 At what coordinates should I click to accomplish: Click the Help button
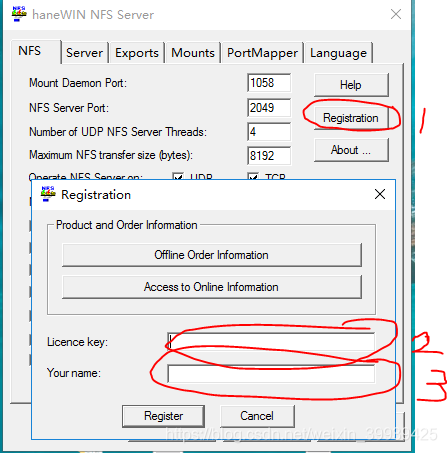click(x=351, y=85)
